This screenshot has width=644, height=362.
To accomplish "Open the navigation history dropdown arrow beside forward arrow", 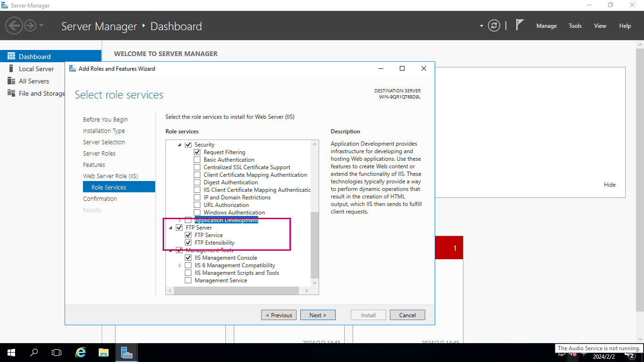I will point(41,25).
